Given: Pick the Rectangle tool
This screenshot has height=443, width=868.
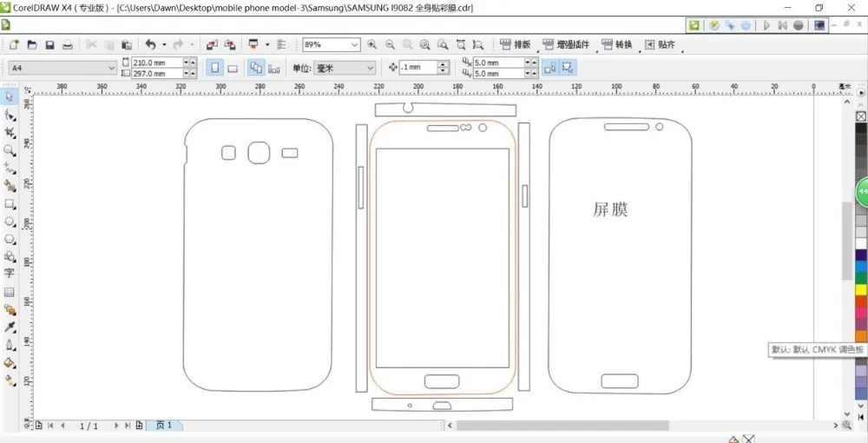Looking at the screenshot, I should [10, 203].
